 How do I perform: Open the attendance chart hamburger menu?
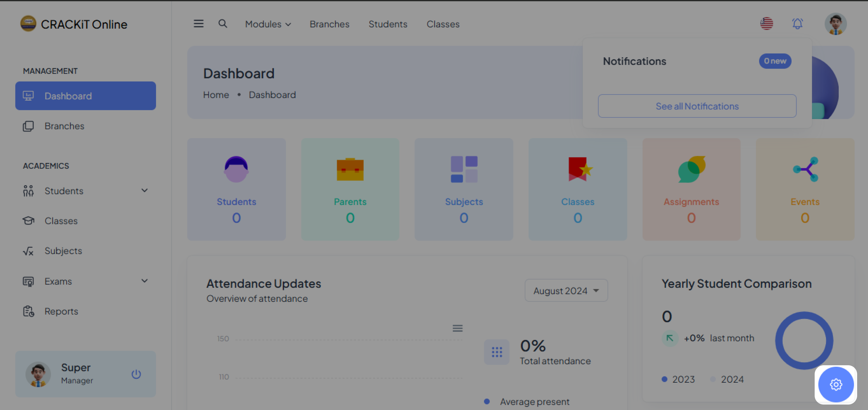pyautogui.click(x=457, y=328)
